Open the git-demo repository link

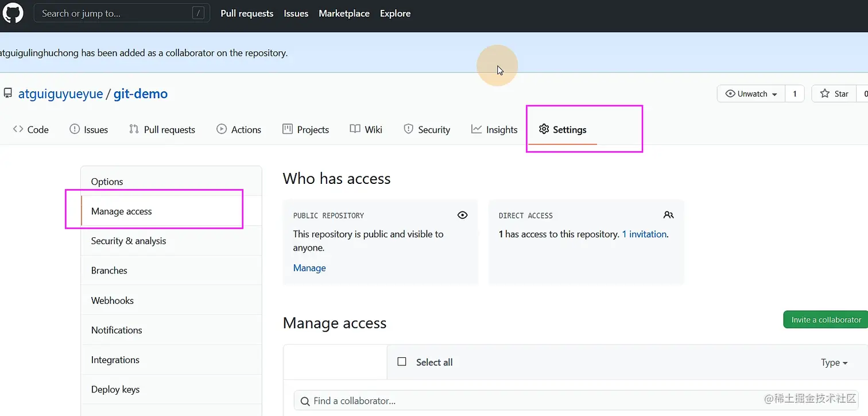click(141, 94)
